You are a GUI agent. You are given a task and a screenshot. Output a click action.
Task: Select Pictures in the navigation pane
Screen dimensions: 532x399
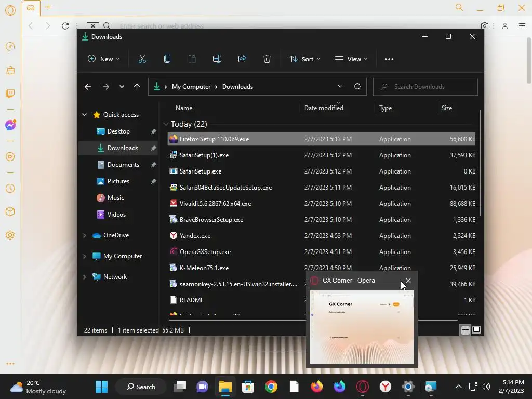(118, 181)
